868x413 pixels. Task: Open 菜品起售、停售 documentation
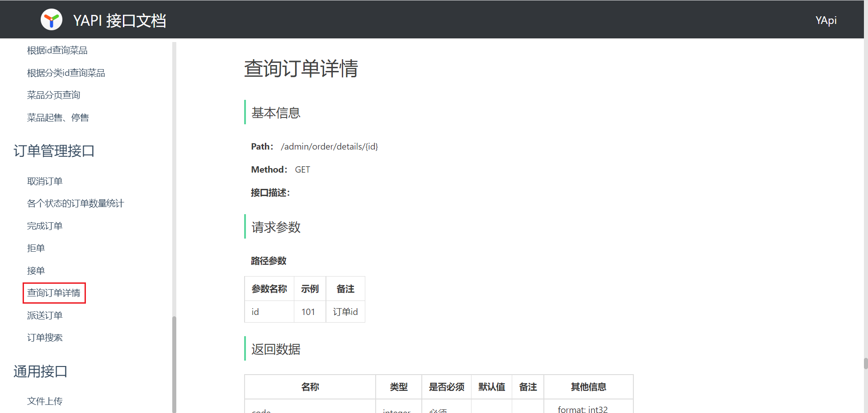coord(58,117)
